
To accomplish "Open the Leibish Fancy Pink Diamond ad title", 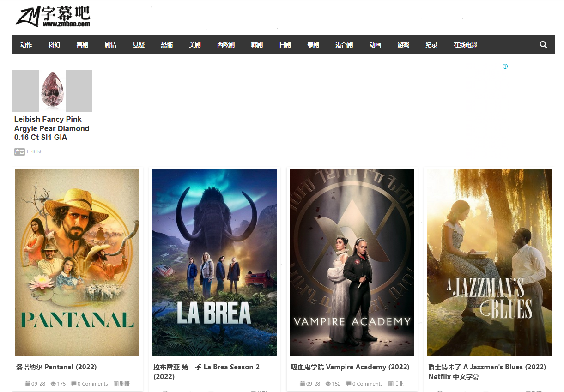I will pos(52,128).
